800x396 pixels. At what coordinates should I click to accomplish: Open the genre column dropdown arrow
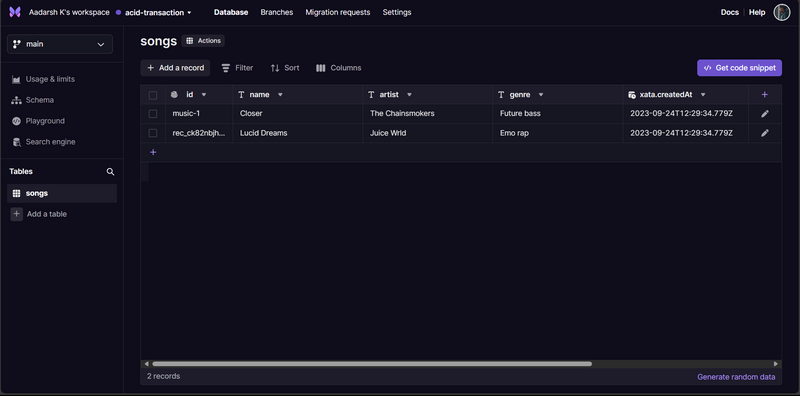(x=541, y=95)
